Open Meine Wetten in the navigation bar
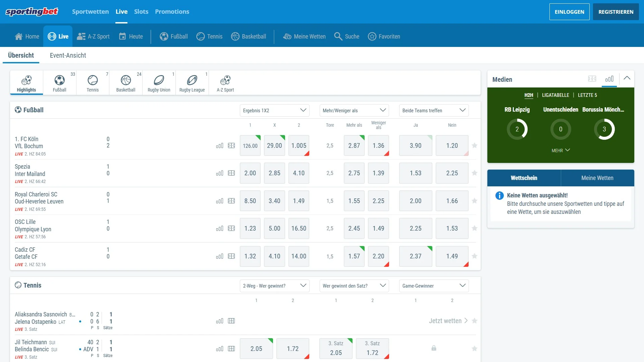 [x=304, y=36]
